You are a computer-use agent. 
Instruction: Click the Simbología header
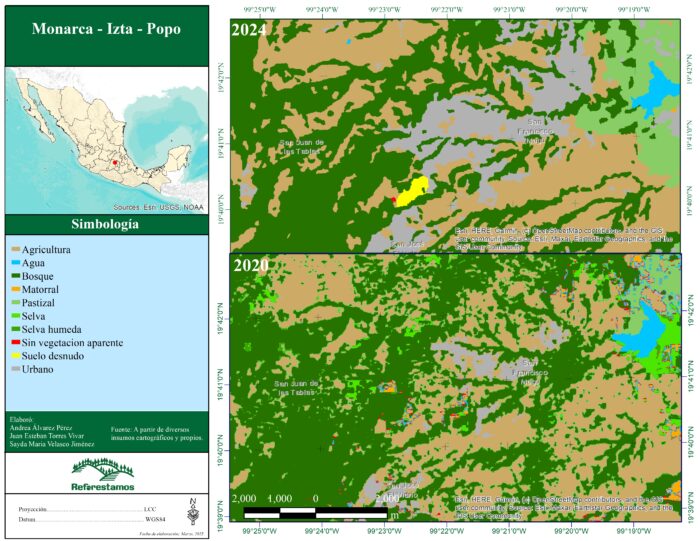[x=105, y=224]
